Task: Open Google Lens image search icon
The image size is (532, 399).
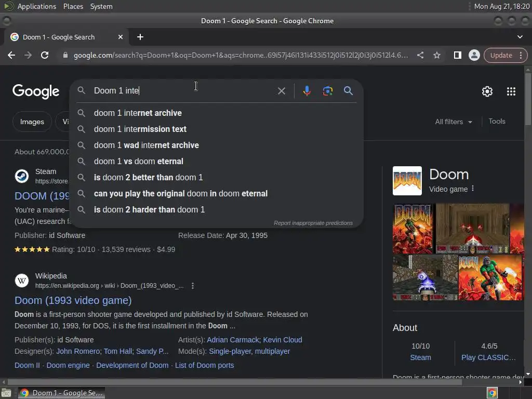Action: tap(327, 91)
